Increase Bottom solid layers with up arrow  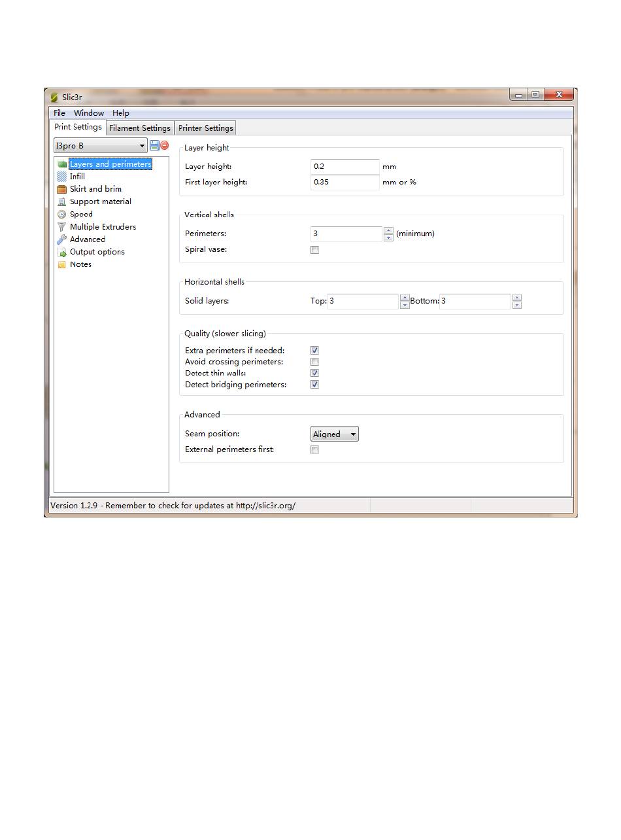click(517, 298)
